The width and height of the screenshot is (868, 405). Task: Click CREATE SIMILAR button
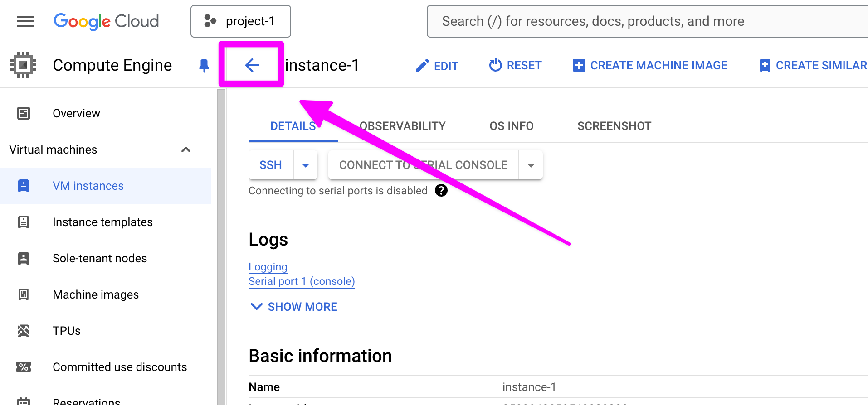(813, 65)
